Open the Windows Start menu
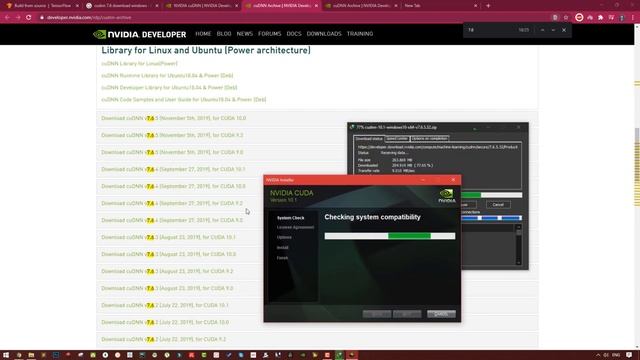The width and height of the screenshot is (640, 360). tap(6, 355)
